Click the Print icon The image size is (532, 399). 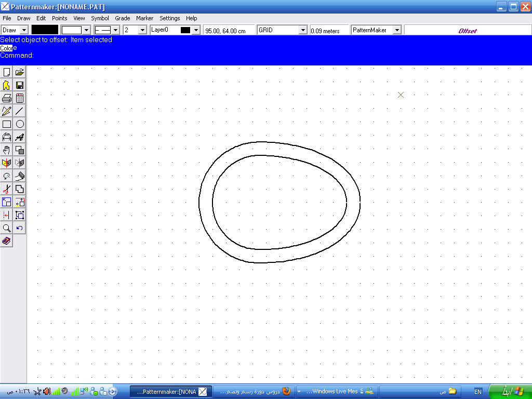(7, 98)
